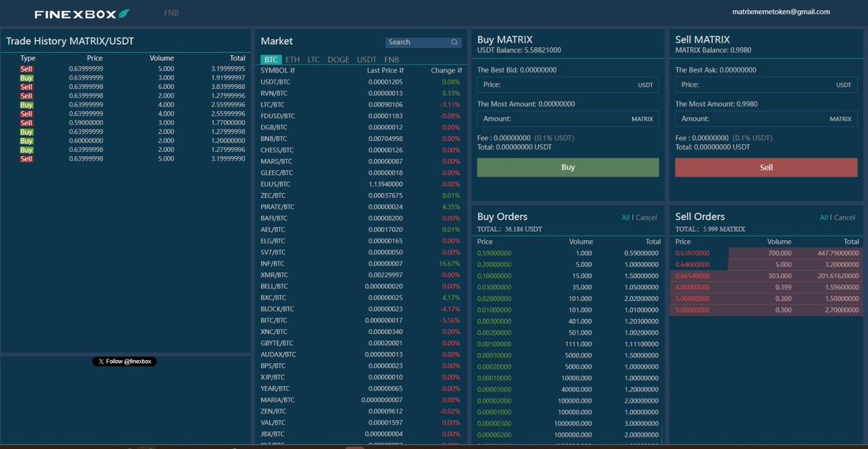Switch to the ETH market tab
868x449 pixels.
click(292, 59)
